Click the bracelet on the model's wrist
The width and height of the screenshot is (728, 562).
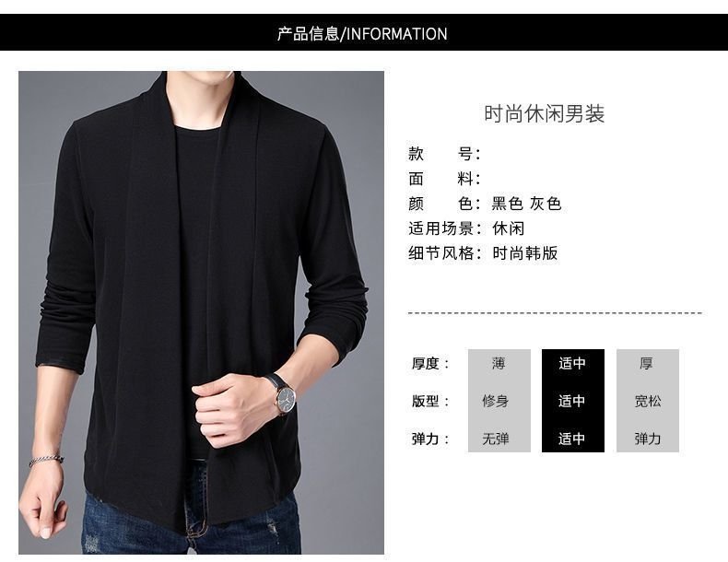(x=46, y=460)
